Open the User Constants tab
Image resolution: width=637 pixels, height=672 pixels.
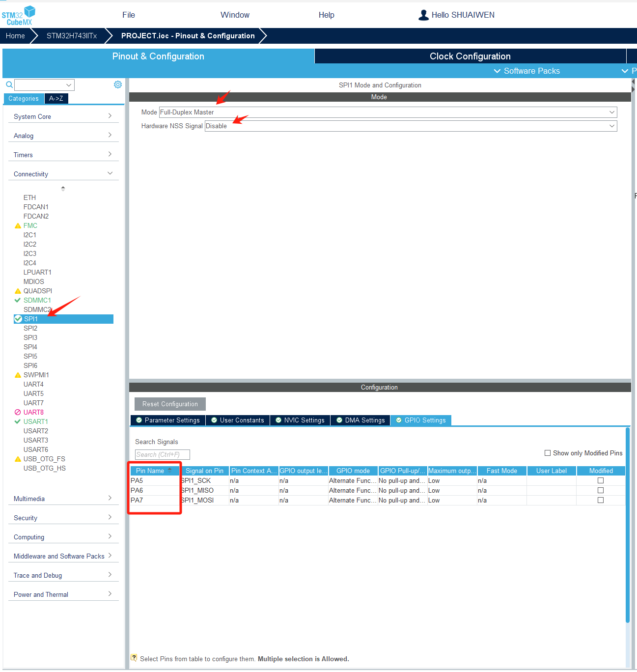[x=237, y=420]
